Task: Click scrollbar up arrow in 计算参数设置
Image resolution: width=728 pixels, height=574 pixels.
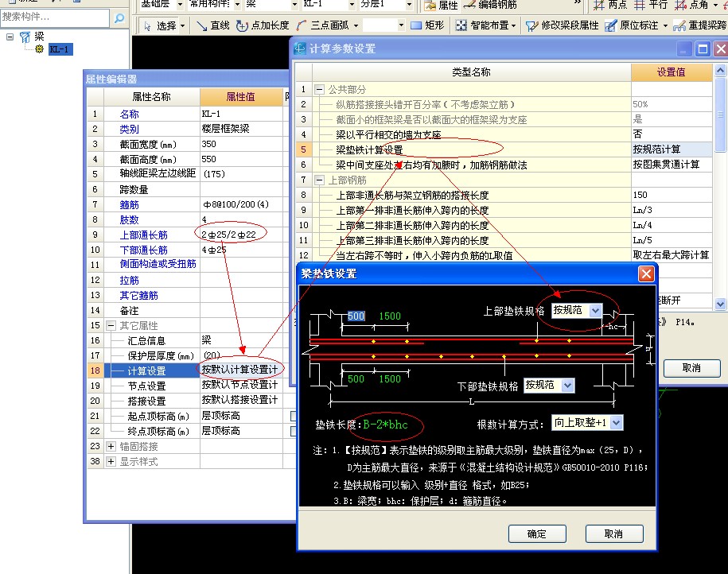Action: [720, 71]
